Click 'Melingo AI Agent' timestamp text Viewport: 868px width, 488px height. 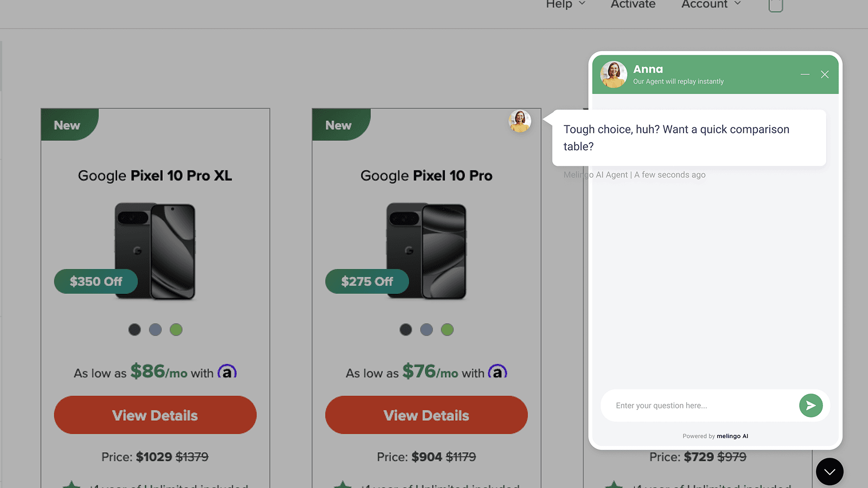(x=635, y=175)
